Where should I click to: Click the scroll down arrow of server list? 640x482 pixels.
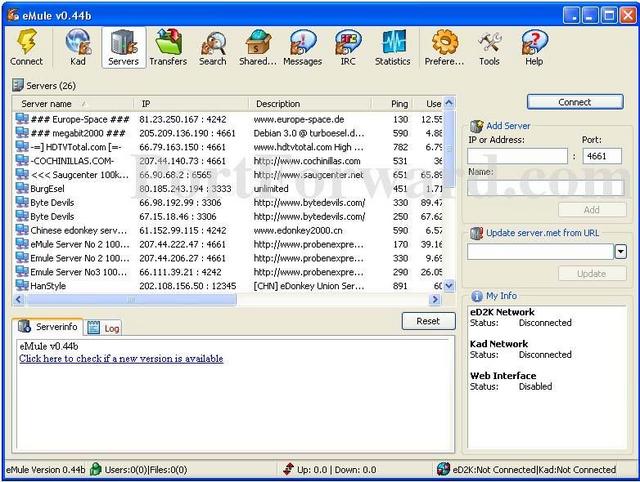point(449,286)
